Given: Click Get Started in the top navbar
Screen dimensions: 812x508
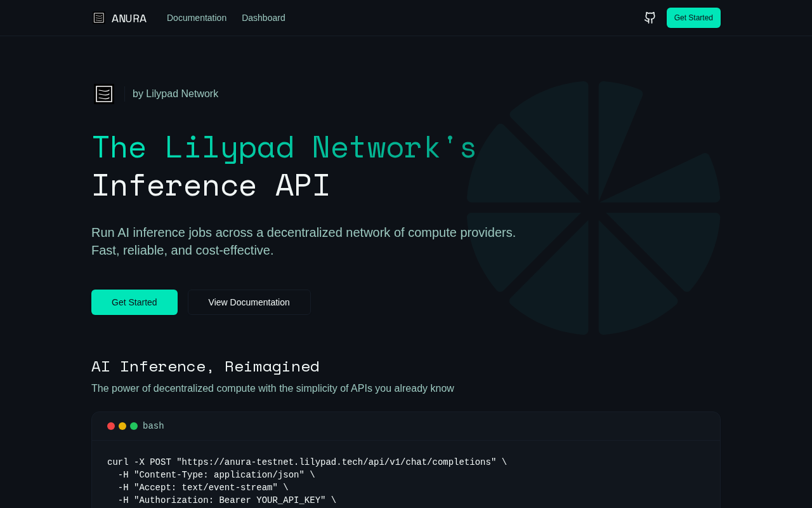Looking at the screenshot, I should coord(693,18).
